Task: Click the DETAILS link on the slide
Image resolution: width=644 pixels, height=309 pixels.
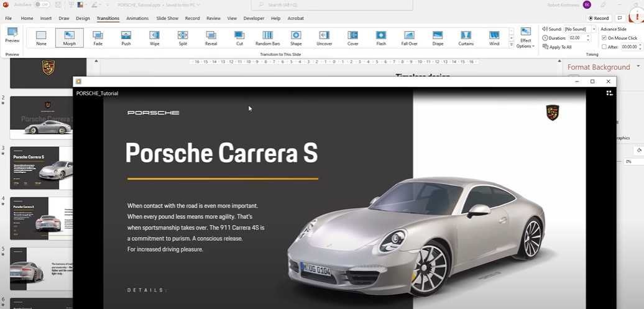Action: tap(146, 290)
